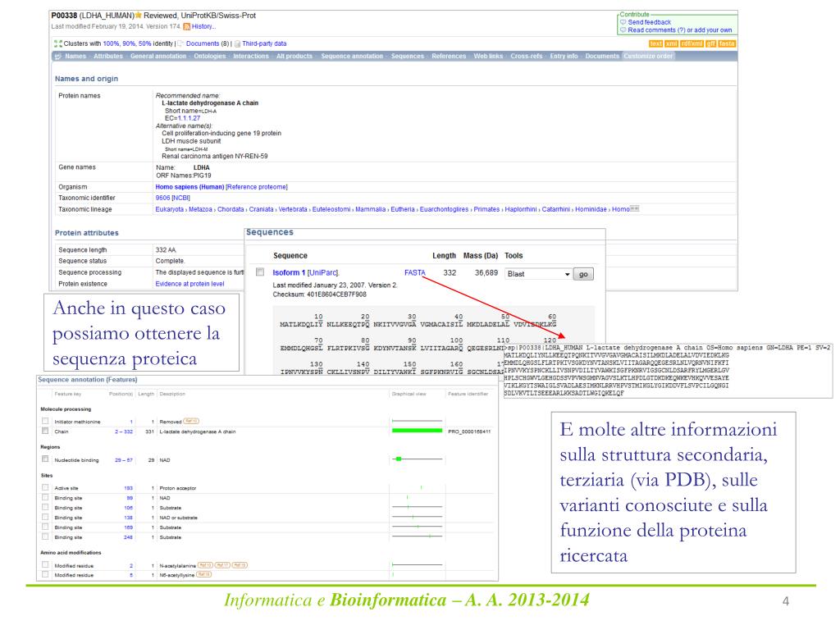Open the EC 1.1.1.27 link
This screenshot has width=840, height=630.
point(189,118)
